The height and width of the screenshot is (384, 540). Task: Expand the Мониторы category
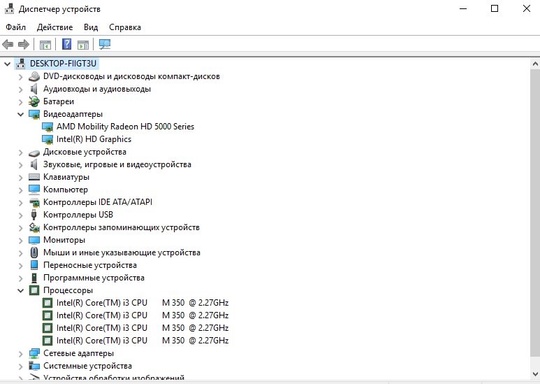click(20, 240)
